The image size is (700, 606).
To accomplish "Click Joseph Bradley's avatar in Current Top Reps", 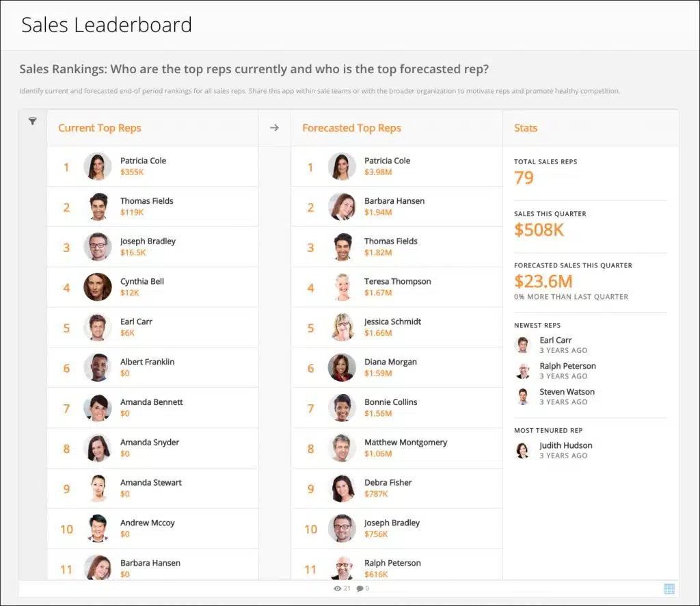I will tap(98, 247).
